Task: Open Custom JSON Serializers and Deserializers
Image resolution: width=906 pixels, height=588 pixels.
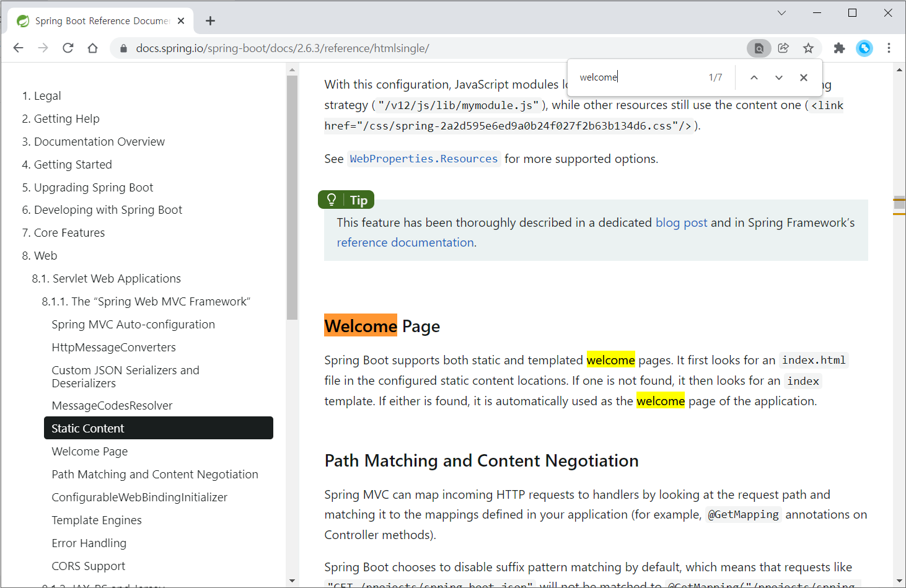Action: 126,377
